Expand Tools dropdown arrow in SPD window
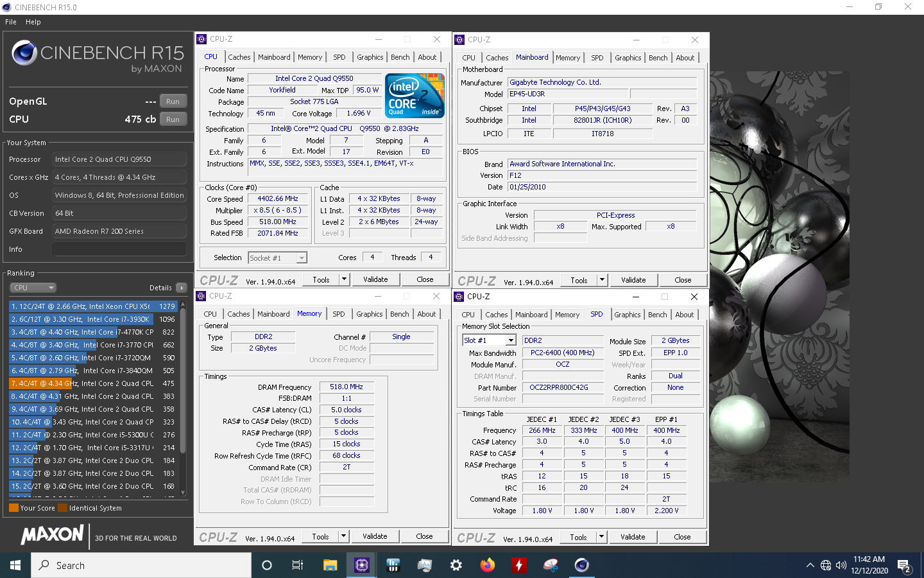 601,537
